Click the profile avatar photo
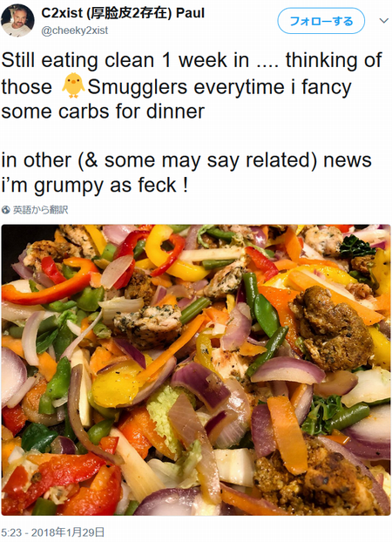This screenshot has width=392, height=542. tap(17, 20)
